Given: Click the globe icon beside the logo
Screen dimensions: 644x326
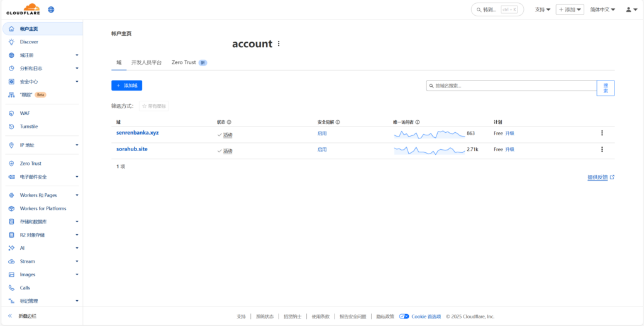Looking at the screenshot, I should (x=51, y=9).
